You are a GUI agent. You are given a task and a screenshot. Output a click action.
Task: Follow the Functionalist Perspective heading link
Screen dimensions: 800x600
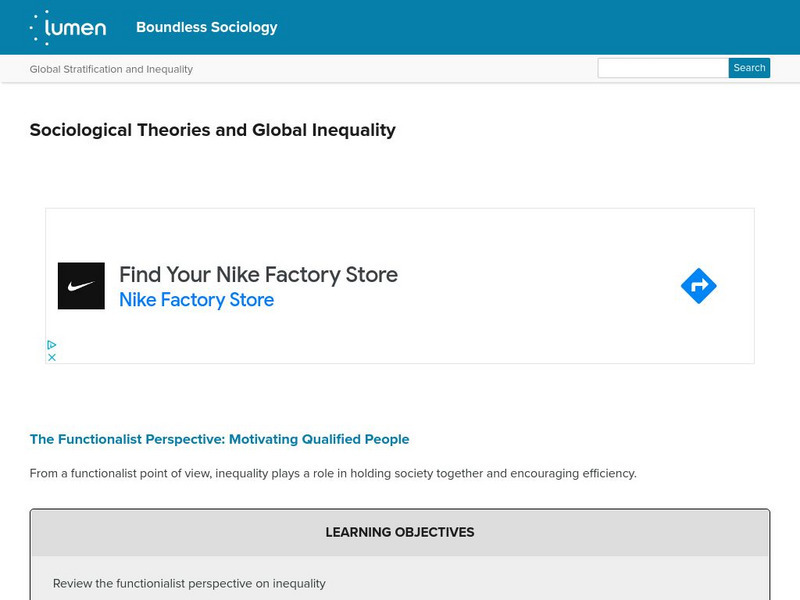pyautogui.click(x=220, y=438)
